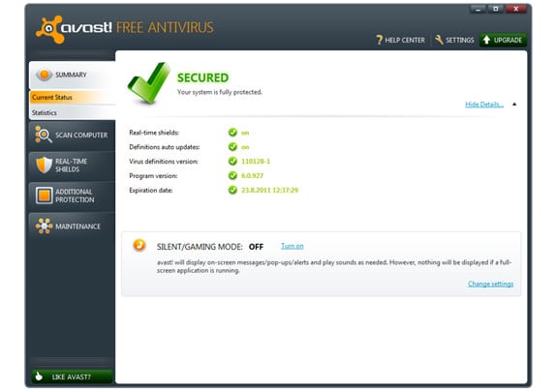Click the large green Secured checkmark

pos(148,83)
